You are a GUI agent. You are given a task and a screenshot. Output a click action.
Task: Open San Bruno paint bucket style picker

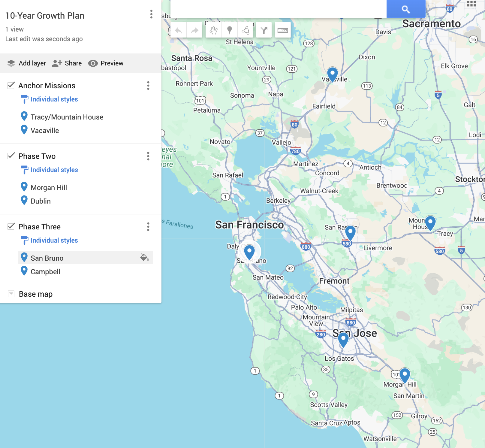click(x=144, y=257)
